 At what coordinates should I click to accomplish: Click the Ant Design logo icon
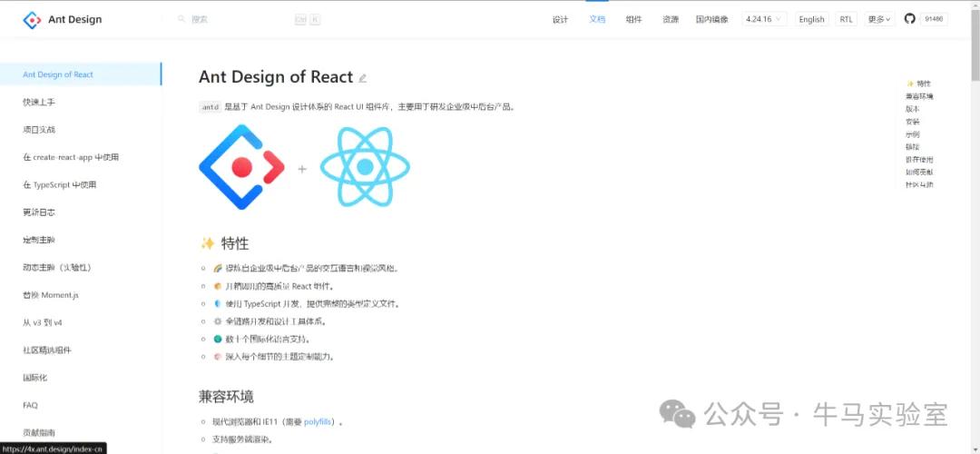[32, 20]
